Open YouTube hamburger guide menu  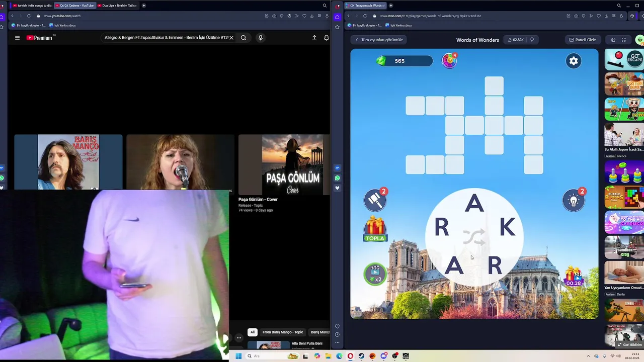[x=17, y=38]
